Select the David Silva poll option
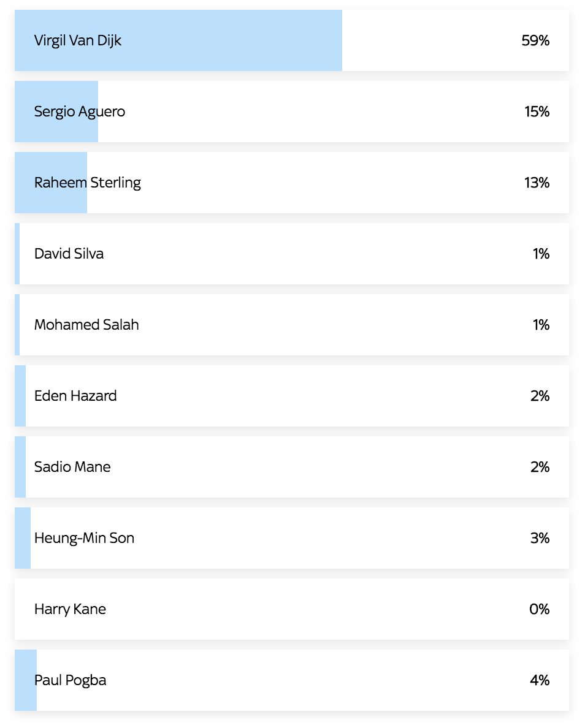The width and height of the screenshot is (585, 728). 69,254
